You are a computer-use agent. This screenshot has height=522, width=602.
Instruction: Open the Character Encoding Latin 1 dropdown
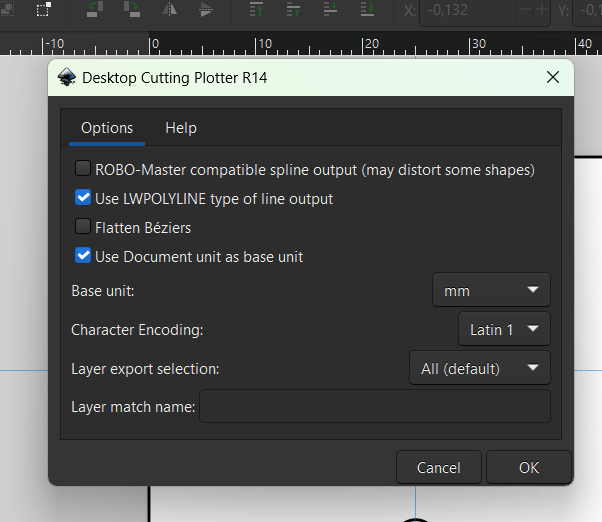coord(504,329)
